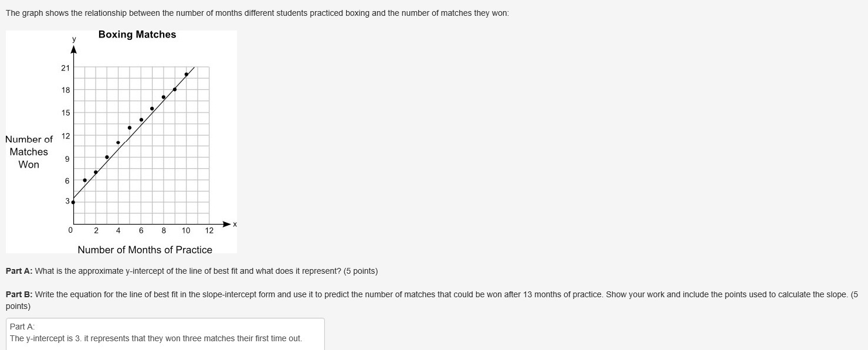Click the data point at 9 months, 18 matches
The width and height of the screenshot is (868, 350).
coord(175,89)
